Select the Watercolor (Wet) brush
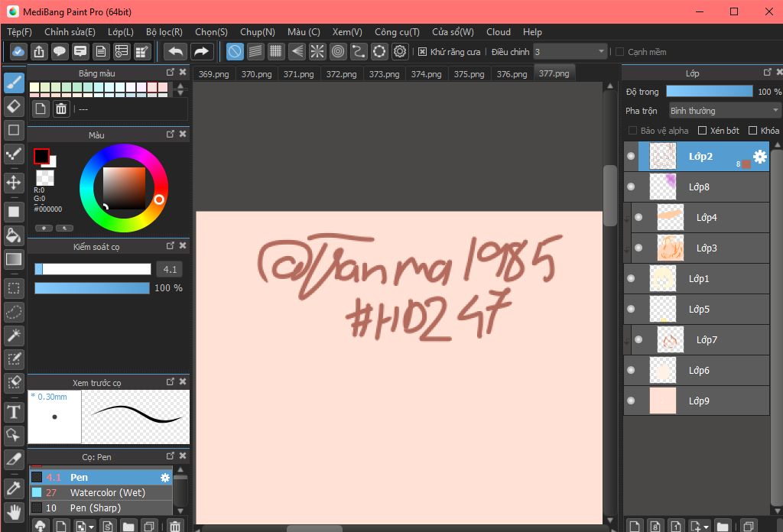 (100, 492)
